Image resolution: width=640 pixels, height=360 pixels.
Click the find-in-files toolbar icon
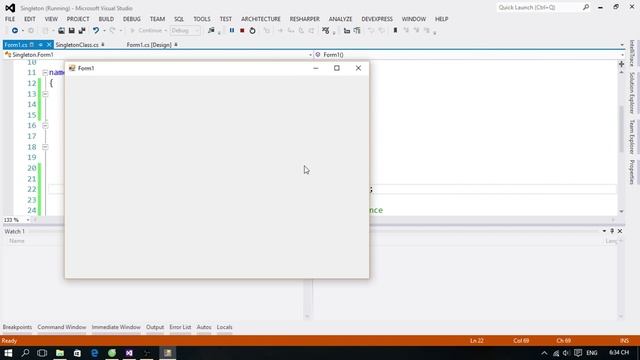pyautogui.click(x=211, y=31)
